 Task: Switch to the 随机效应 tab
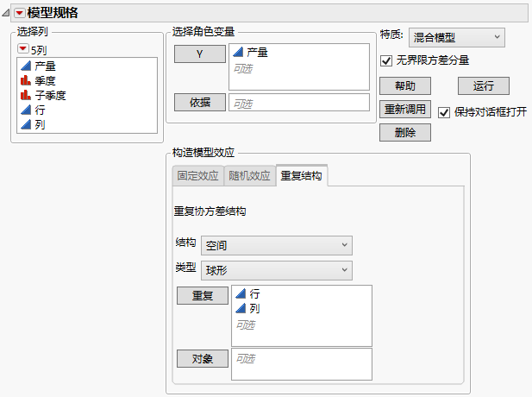click(x=249, y=176)
